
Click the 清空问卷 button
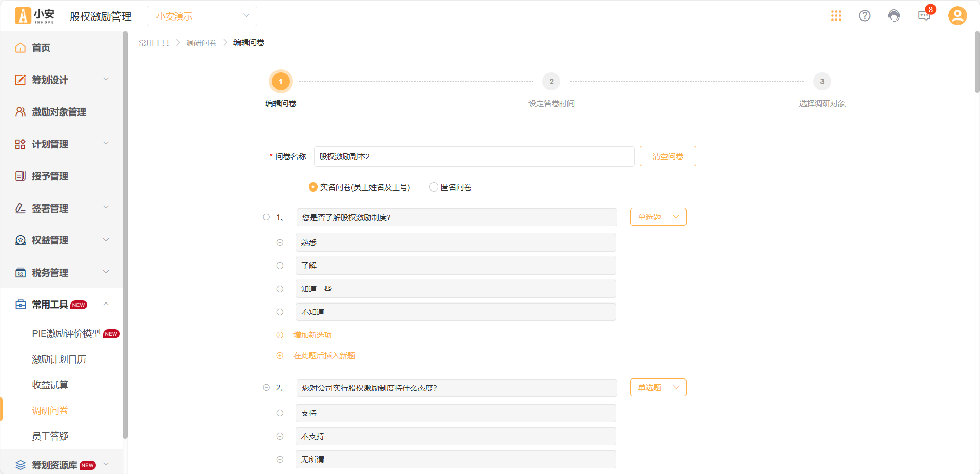point(668,156)
